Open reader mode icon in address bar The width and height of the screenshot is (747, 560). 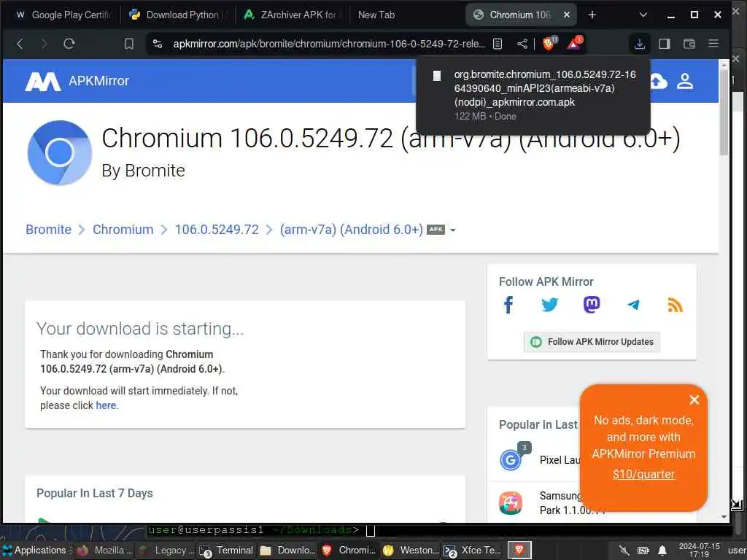[x=498, y=44]
